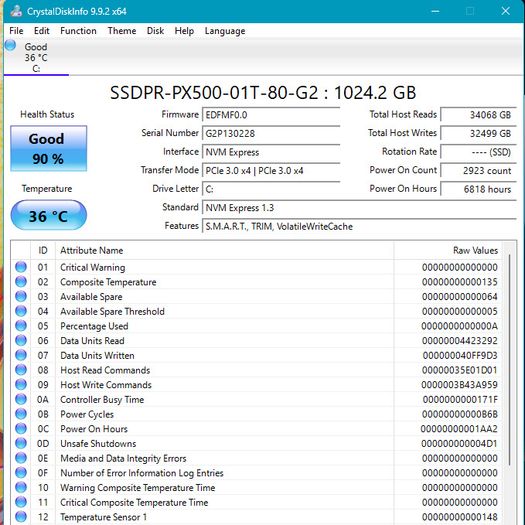Click the status orb beside Composite Temperature
Screen dimensions: 525x525
tap(21, 282)
